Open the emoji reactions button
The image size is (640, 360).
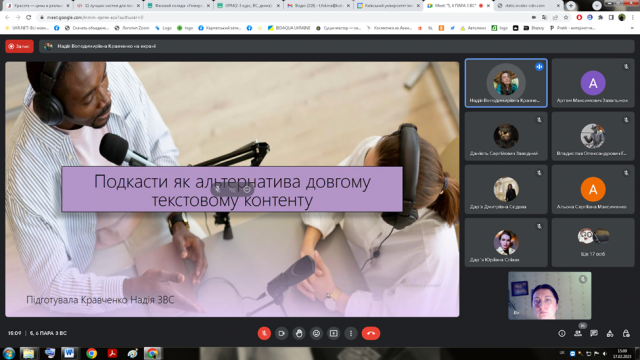pos(316,333)
